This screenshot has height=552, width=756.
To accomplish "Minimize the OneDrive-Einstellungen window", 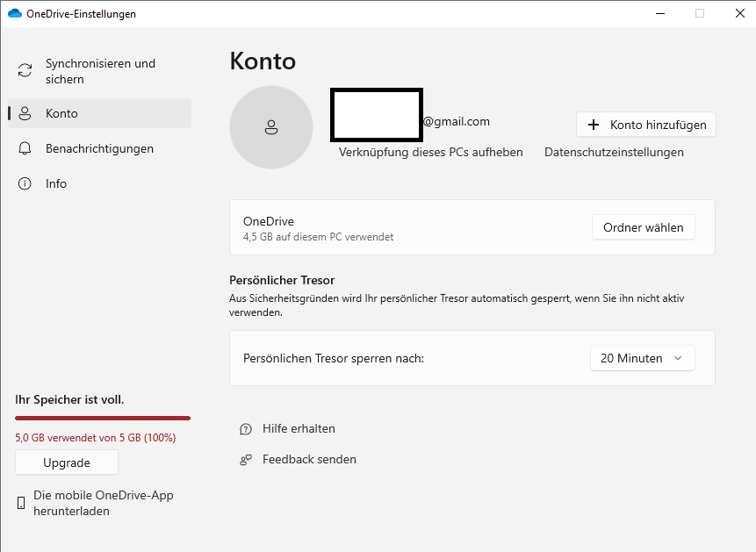I will click(x=660, y=13).
